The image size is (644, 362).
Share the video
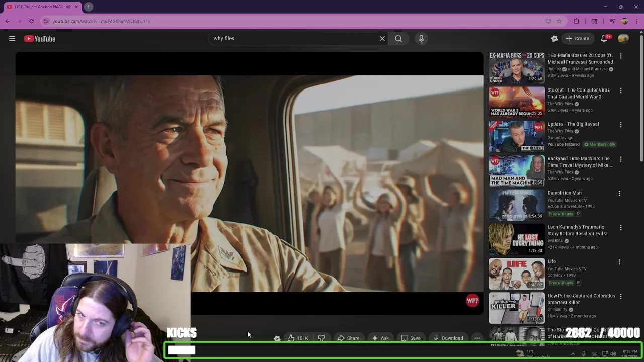coord(348,338)
